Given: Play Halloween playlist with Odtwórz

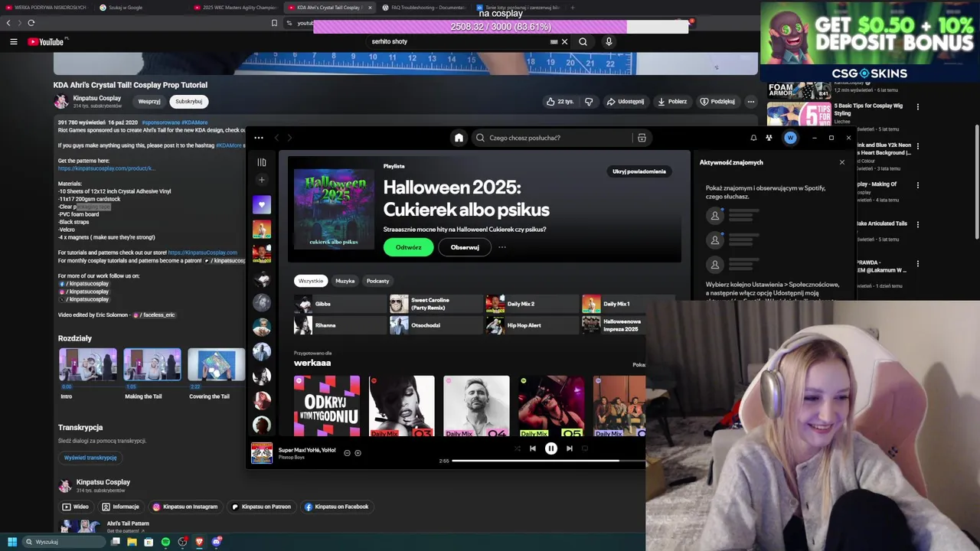Looking at the screenshot, I should click(408, 247).
